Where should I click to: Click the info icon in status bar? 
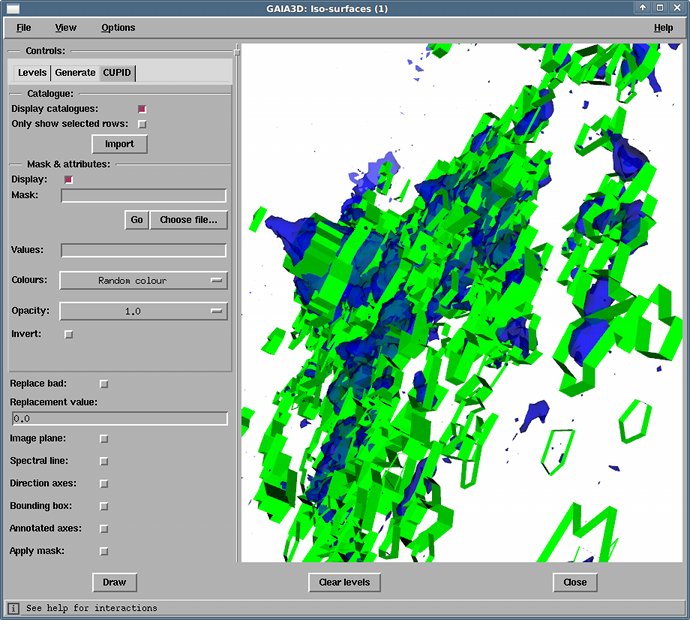pyautogui.click(x=13, y=609)
